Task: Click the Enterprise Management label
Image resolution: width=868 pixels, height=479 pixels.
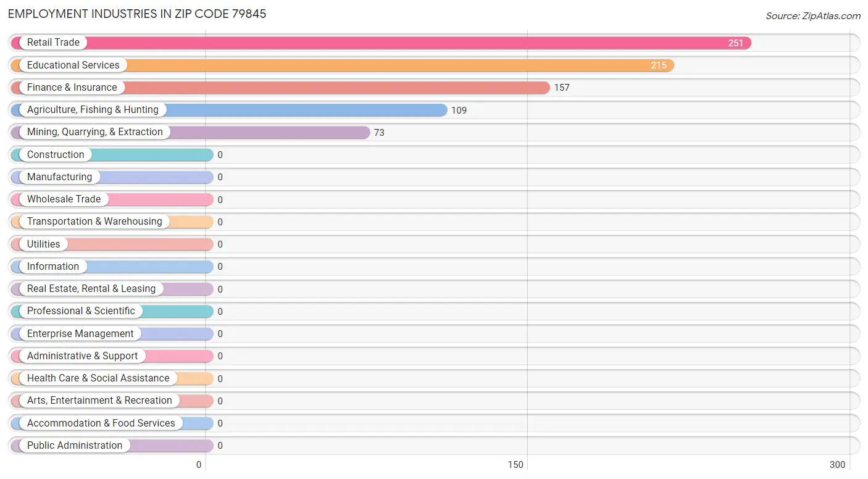Action: [x=80, y=334]
